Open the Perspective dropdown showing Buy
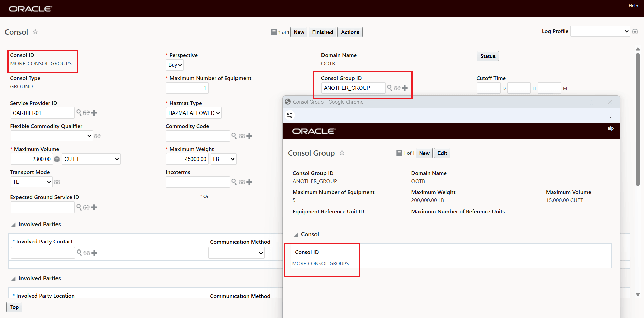 [175, 65]
